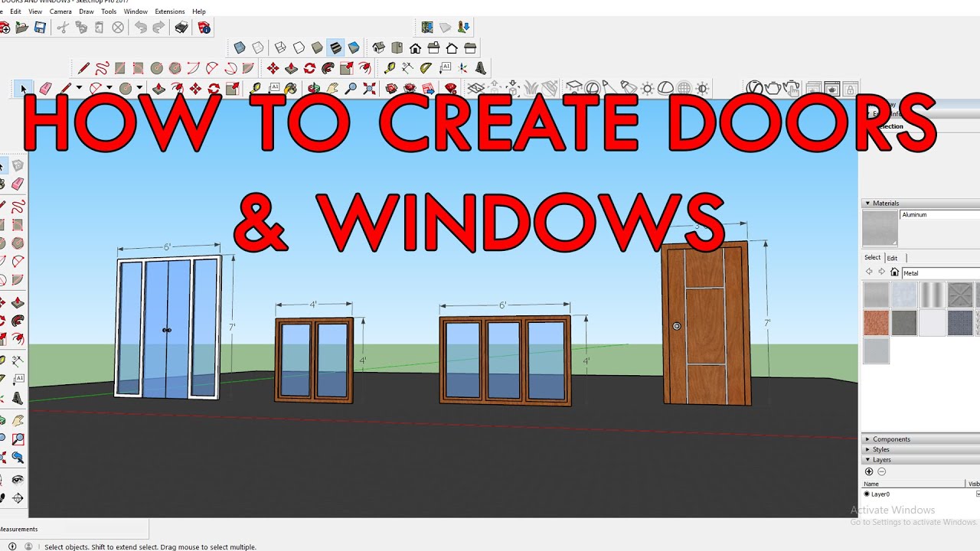Enable X-Ray face style
This screenshot has height=551, width=980.
240,47
